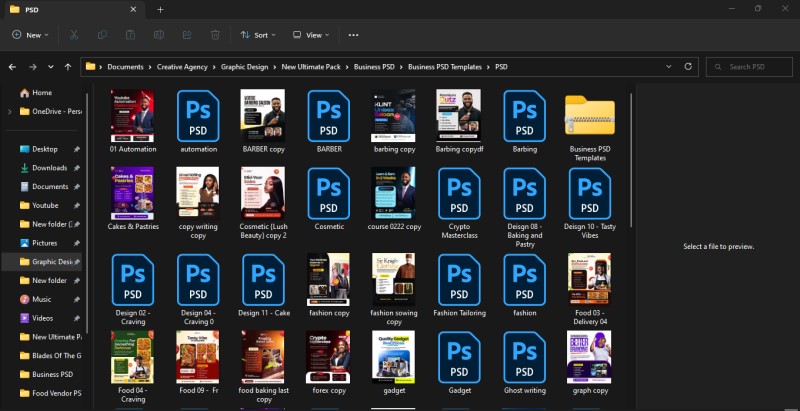
Task: Select Deisgn 08 - Baking and Pastry file
Action: pyautogui.click(x=524, y=193)
